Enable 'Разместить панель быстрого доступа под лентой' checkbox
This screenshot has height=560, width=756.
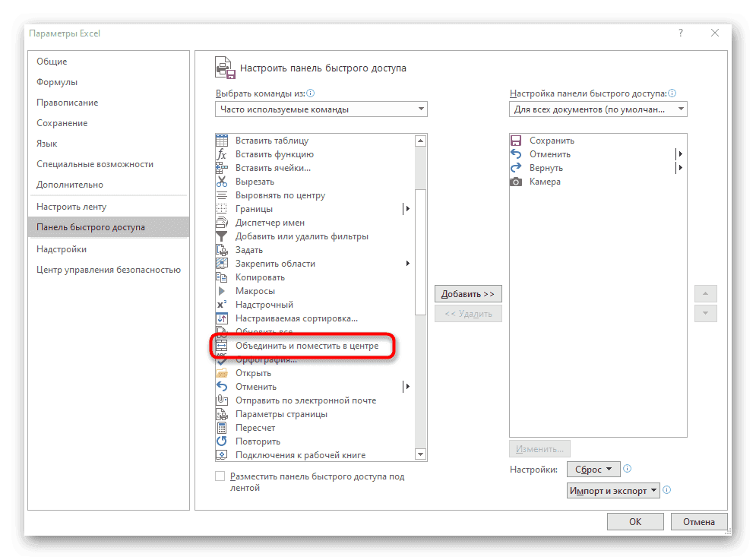pyautogui.click(x=220, y=476)
